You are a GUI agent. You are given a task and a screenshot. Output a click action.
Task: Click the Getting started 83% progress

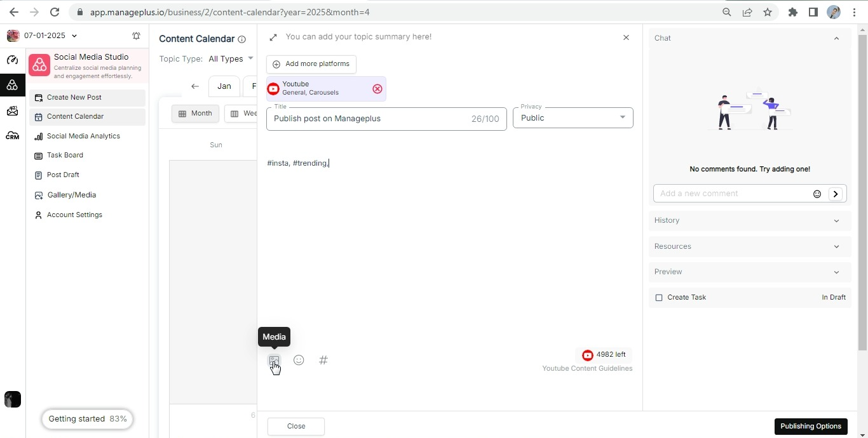(x=87, y=419)
